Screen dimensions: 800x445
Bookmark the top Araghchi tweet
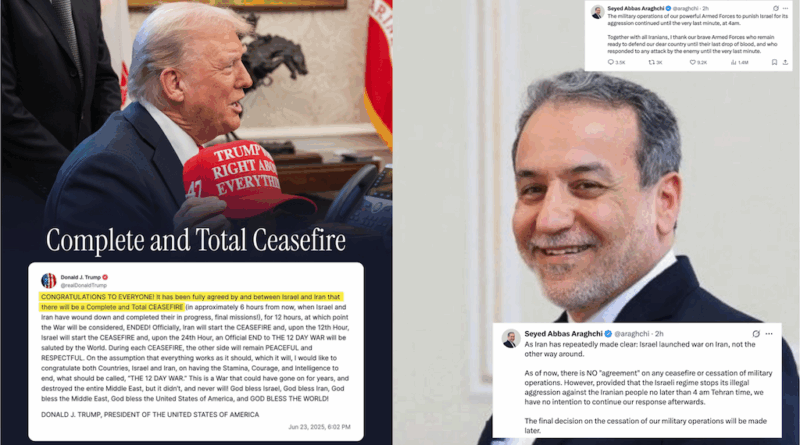[774, 62]
